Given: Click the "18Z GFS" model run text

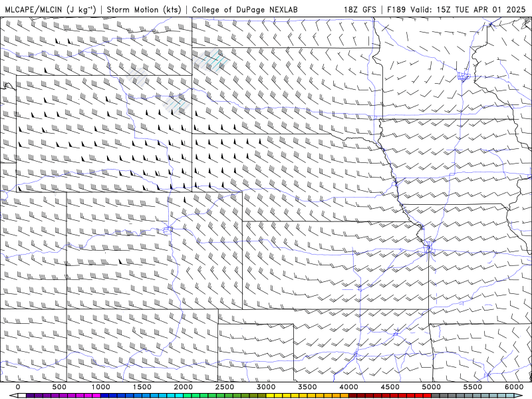Looking at the screenshot, I should tap(360, 9).
